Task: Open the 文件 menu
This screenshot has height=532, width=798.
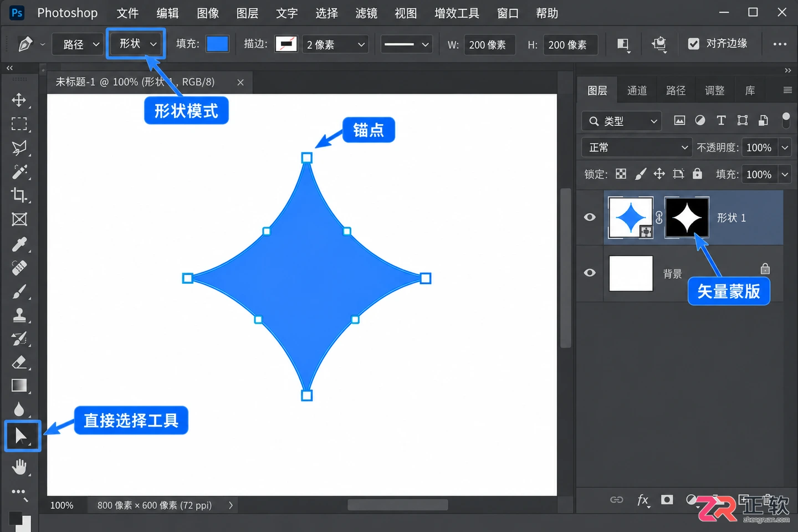Action: [x=127, y=13]
